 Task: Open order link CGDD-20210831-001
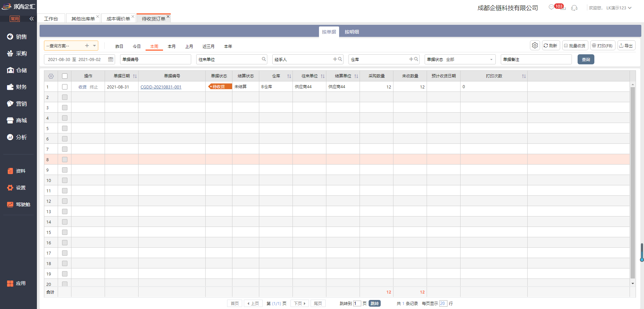161,87
